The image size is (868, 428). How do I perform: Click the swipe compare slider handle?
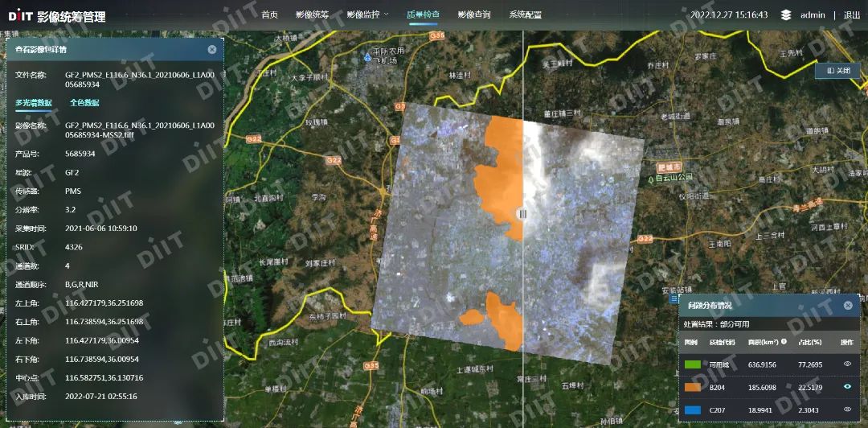point(522,213)
